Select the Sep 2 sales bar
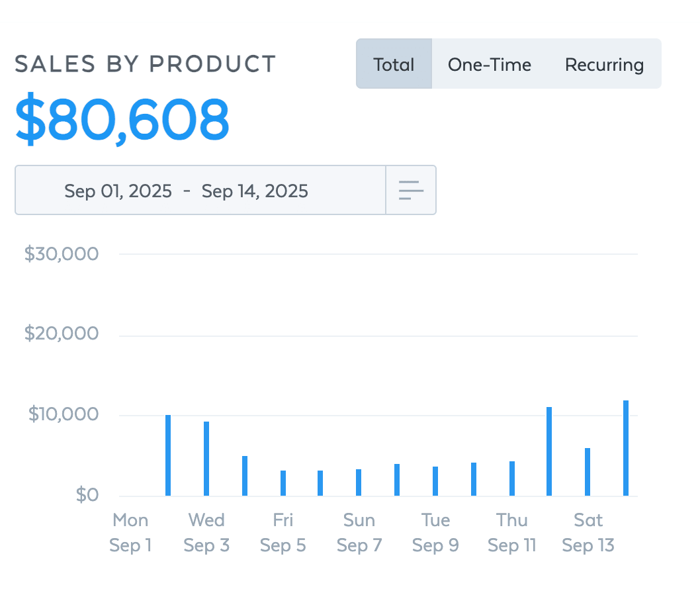This screenshot has width=700, height=593. (x=168, y=455)
